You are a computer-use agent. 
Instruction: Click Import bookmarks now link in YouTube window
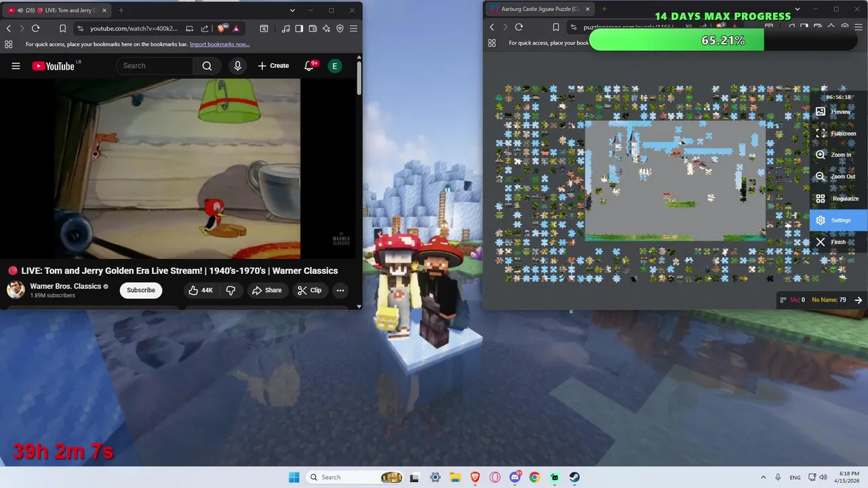pyautogui.click(x=220, y=44)
